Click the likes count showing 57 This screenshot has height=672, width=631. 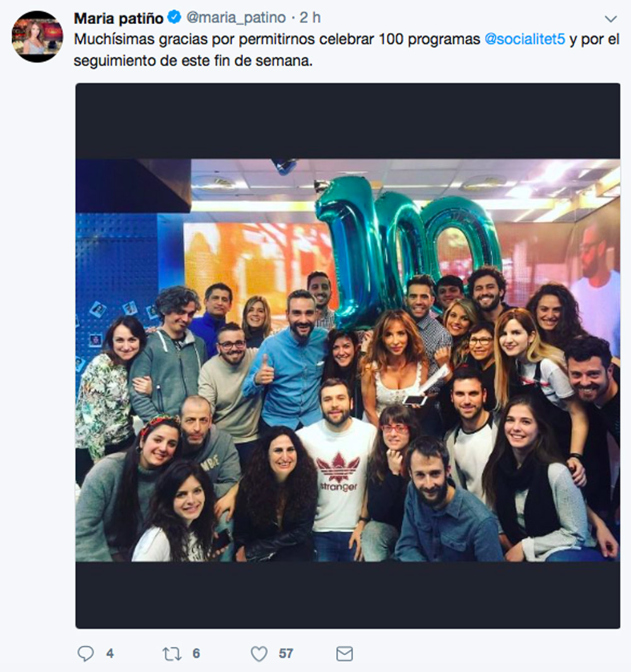286,654
